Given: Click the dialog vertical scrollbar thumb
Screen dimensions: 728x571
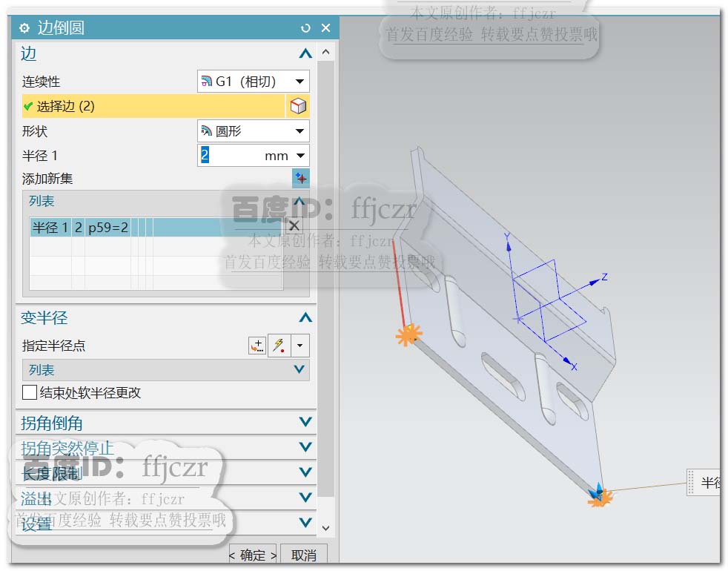Looking at the screenshot, I should click(x=326, y=279).
